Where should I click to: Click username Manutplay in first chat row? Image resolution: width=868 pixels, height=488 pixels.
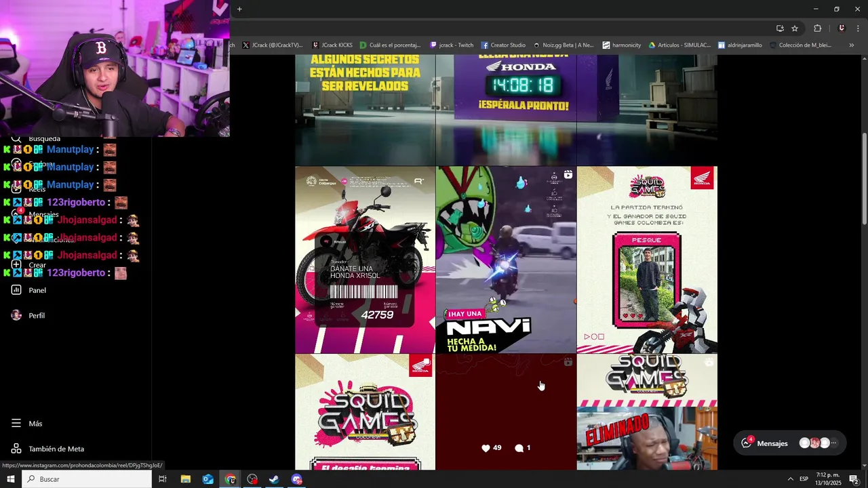(x=70, y=149)
